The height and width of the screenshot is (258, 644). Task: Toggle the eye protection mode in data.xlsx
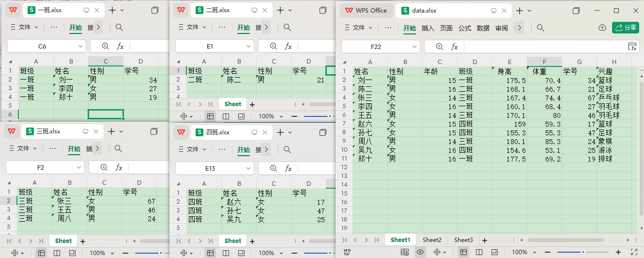[420, 252]
